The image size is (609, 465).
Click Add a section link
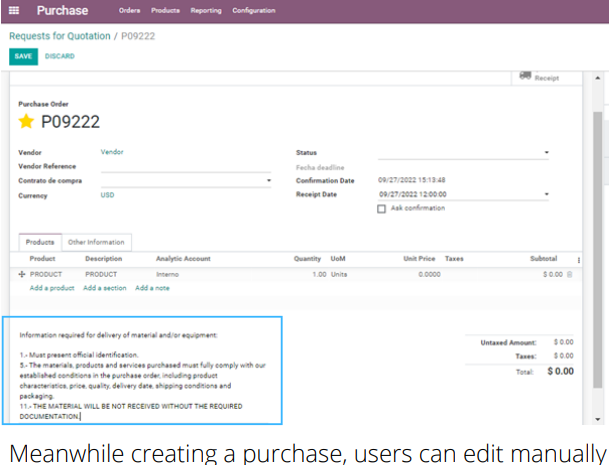[x=105, y=288]
